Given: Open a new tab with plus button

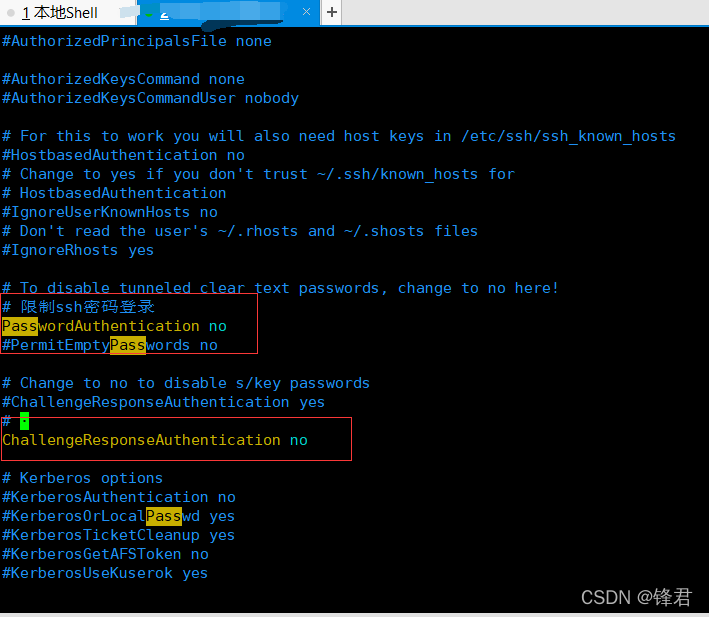Looking at the screenshot, I should tap(331, 12).
